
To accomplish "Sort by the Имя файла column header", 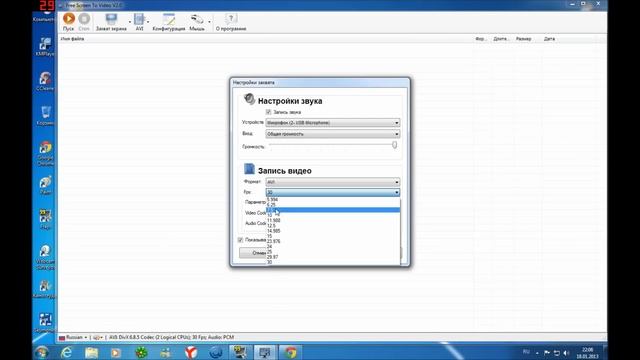I will tap(73, 39).
